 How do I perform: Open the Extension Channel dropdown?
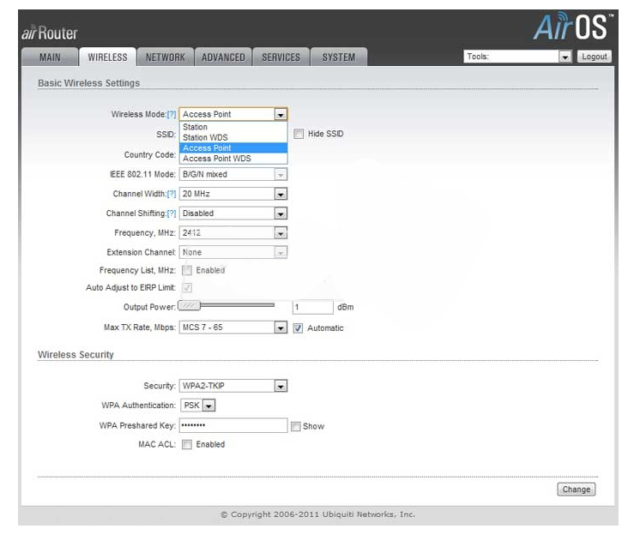[233, 252]
